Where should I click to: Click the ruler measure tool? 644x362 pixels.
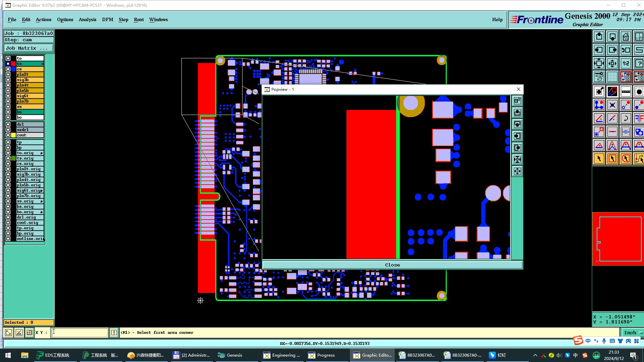[x=626, y=92]
